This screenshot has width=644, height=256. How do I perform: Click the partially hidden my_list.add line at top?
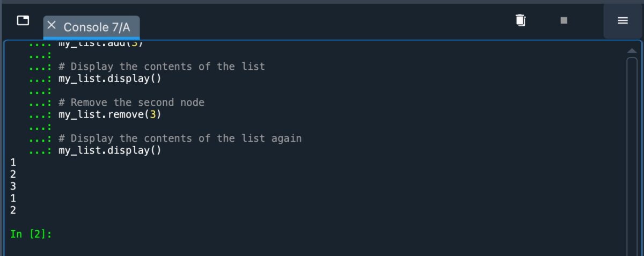click(100, 44)
